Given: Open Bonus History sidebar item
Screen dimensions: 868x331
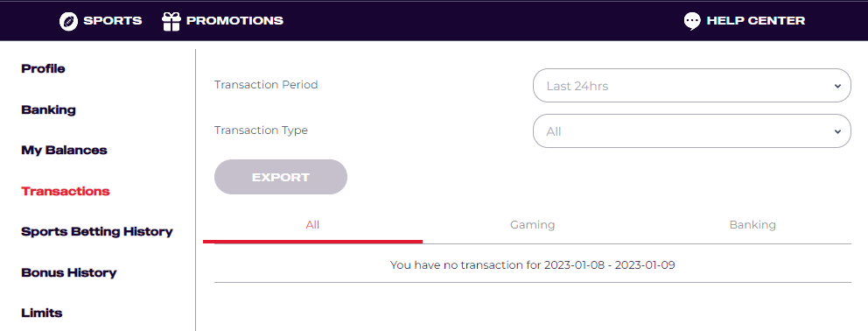Looking at the screenshot, I should coord(68,273).
